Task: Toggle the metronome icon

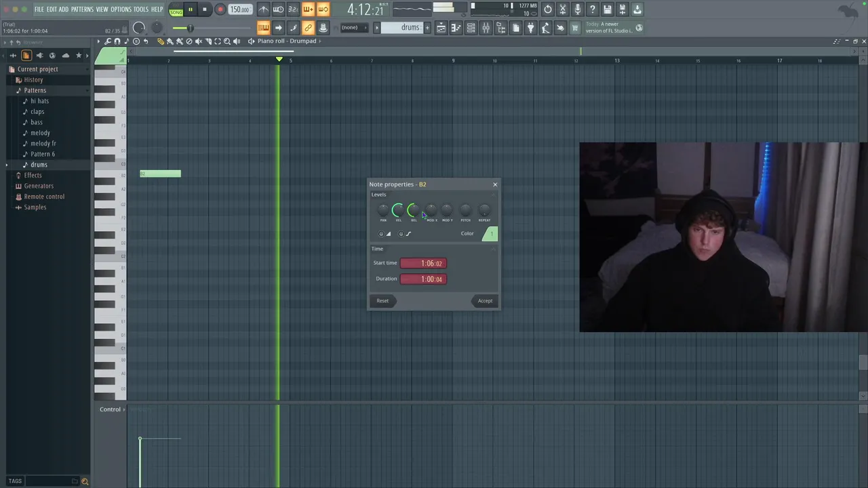Action: pos(264,9)
